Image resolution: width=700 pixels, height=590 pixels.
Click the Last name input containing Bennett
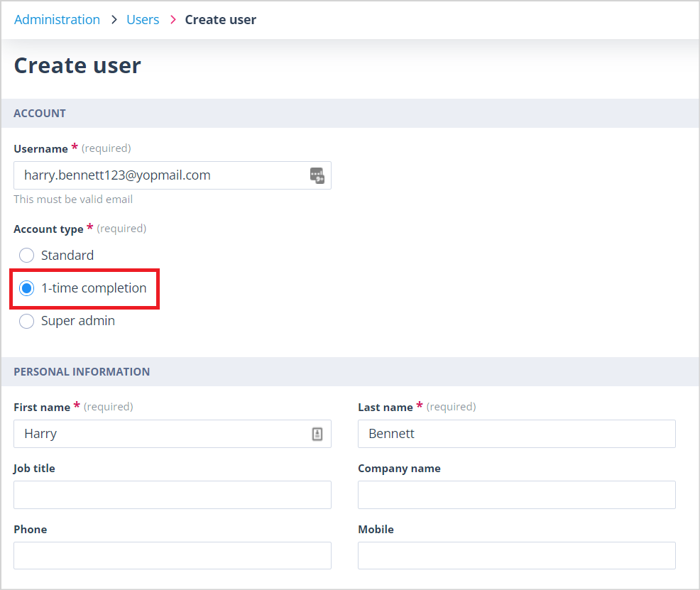tap(517, 434)
